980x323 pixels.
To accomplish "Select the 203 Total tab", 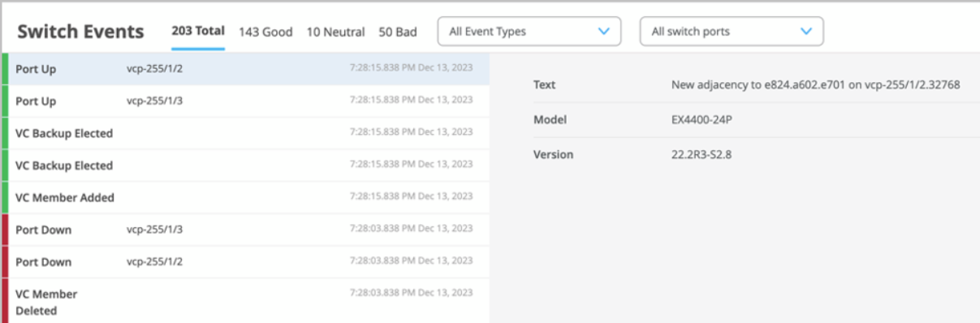I will pos(198,32).
